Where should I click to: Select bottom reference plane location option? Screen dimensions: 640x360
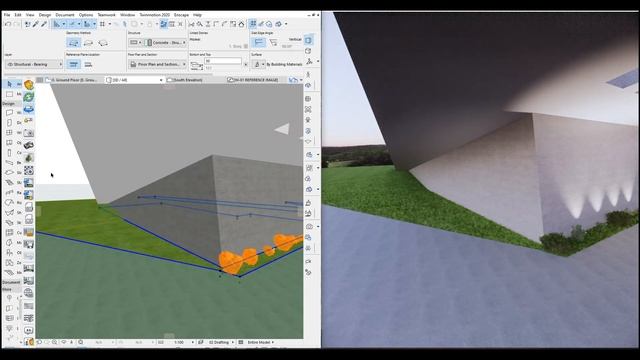point(88,64)
